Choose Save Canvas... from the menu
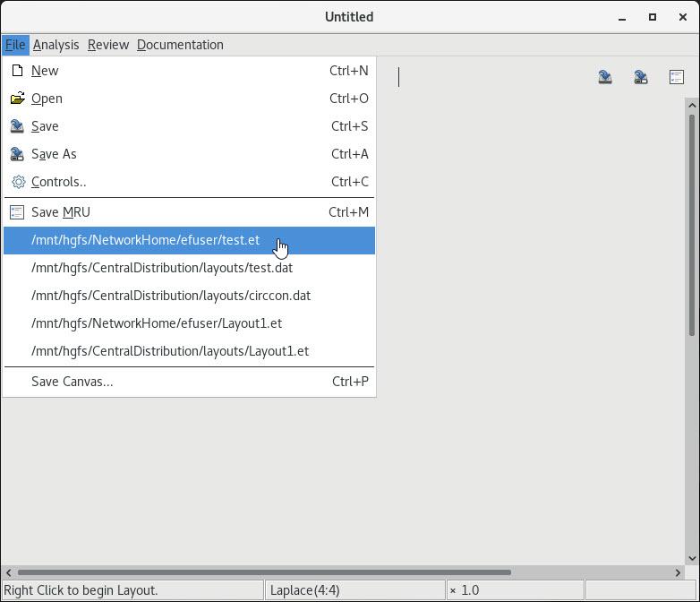This screenshot has height=602, width=700. pyautogui.click(x=72, y=382)
